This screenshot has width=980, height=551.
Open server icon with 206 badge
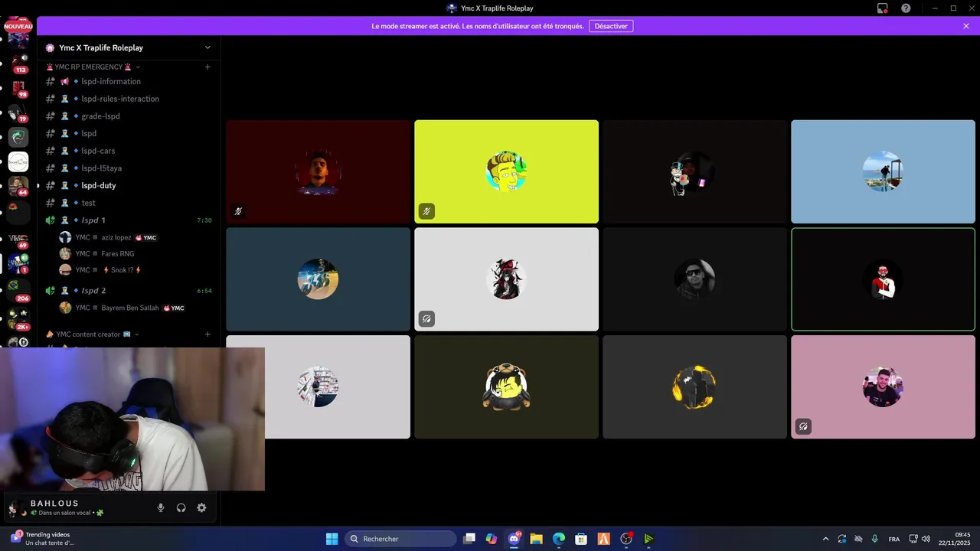(18, 289)
